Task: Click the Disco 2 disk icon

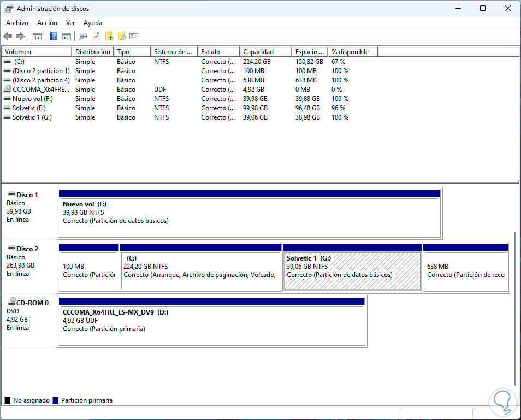Action: [11, 248]
